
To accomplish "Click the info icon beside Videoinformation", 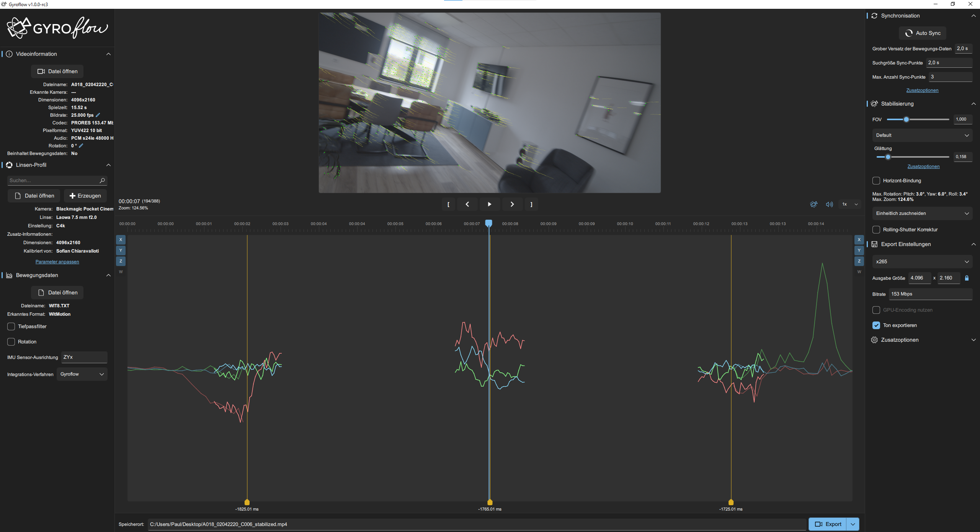I will pos(9,54).
